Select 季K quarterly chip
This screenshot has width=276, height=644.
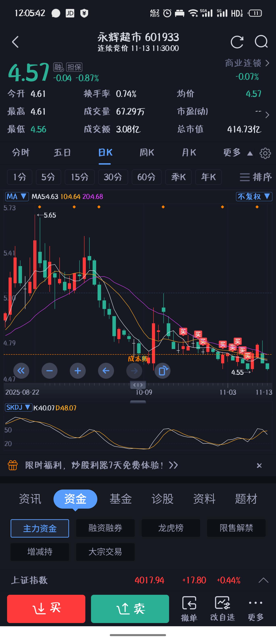(178, 177)
